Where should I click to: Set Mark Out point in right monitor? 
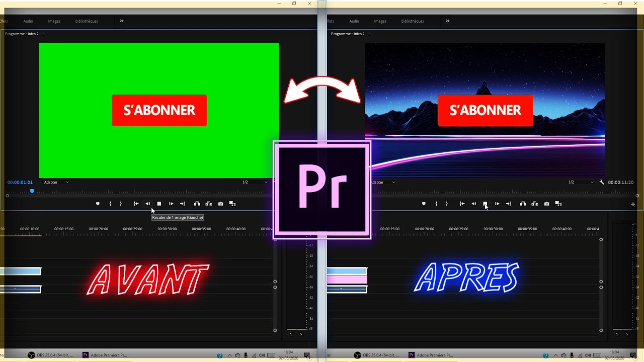[x=447, y=204]
